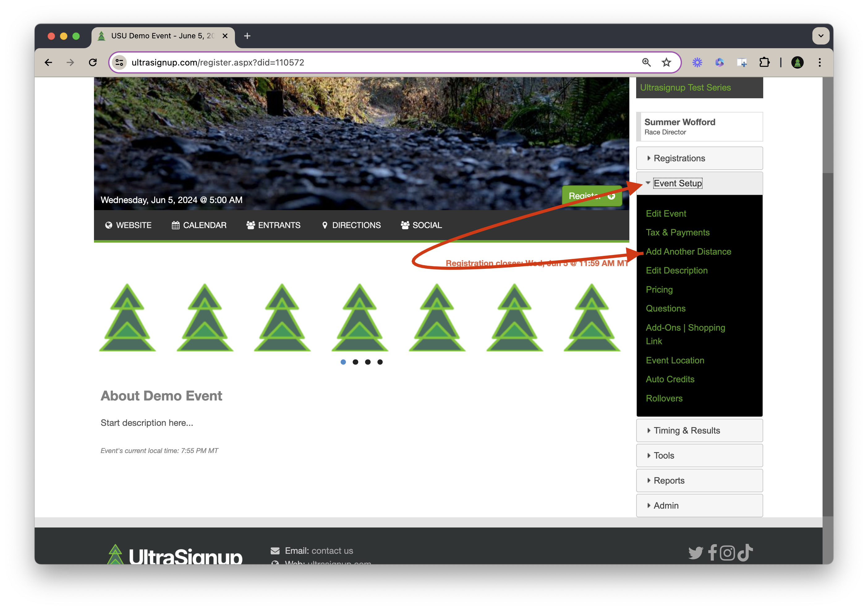Open the Questions link
Image resolution: width=868 pixels, height=610 pixels.
[x=665, y=308]
